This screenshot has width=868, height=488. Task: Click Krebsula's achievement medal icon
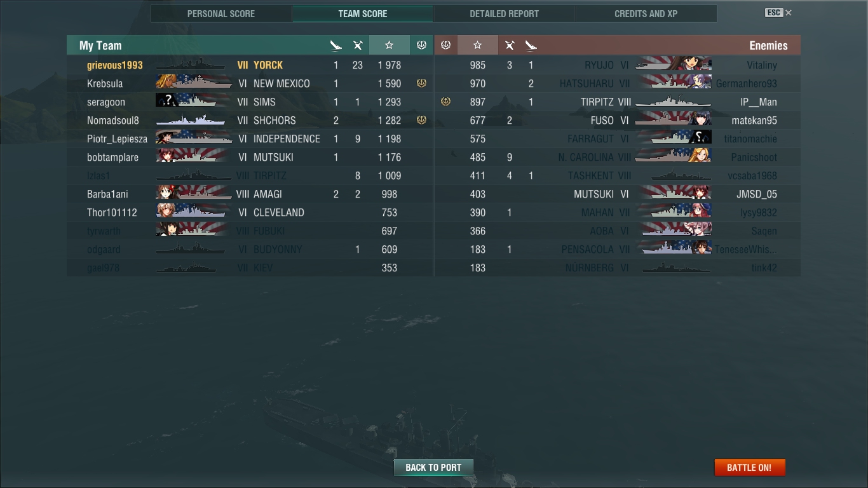421,83
